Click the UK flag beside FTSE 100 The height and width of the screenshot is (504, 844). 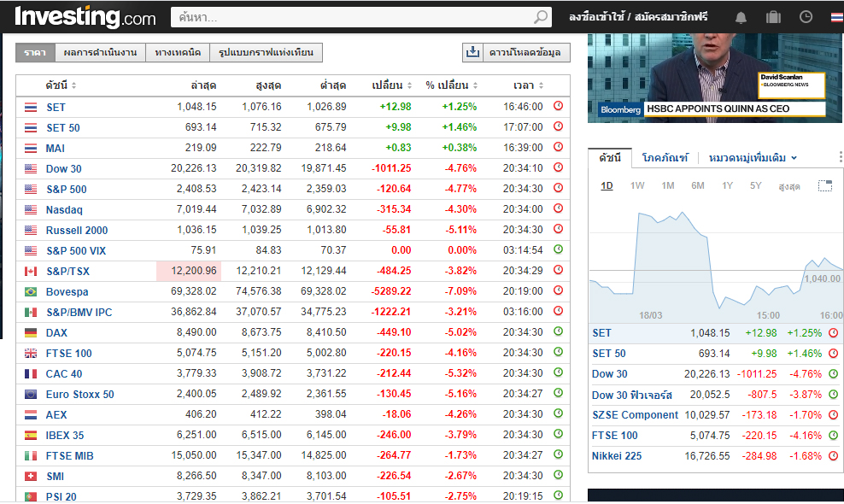click(31, 354)
